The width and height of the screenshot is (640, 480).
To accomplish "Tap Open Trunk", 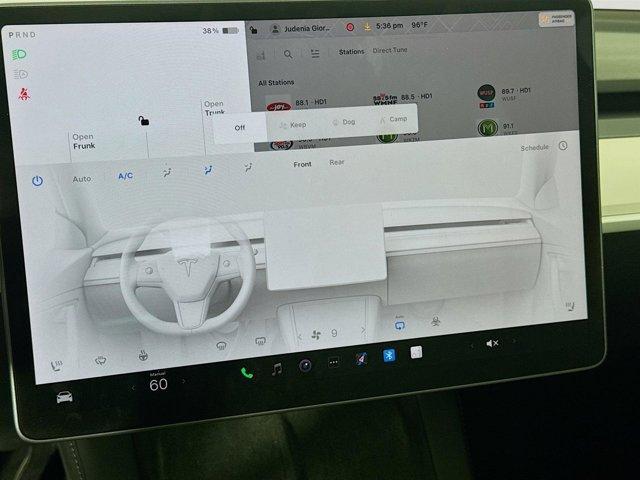I will 215,108.
